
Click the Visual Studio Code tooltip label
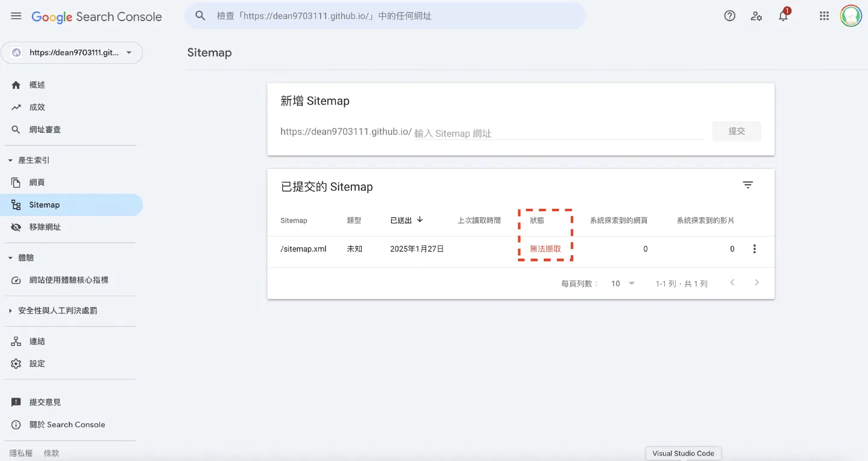(x=683, y=453)
